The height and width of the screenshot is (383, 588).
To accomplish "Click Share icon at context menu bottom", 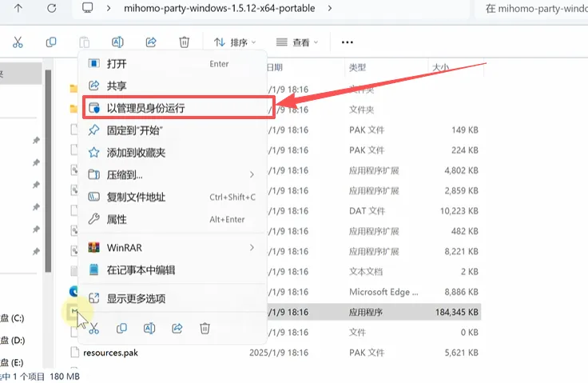I will 177,329.
